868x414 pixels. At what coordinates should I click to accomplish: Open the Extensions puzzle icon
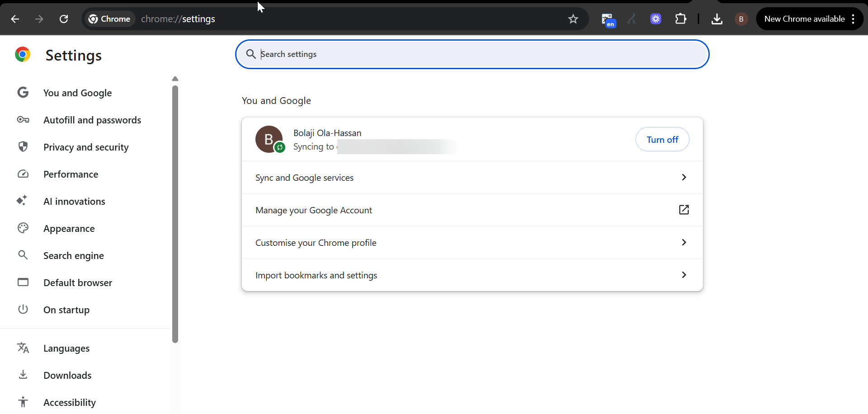(x=680, y=19)
